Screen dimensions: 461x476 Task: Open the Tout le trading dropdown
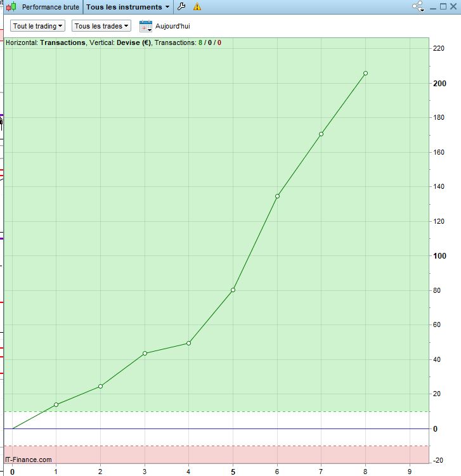pos(37,26)
